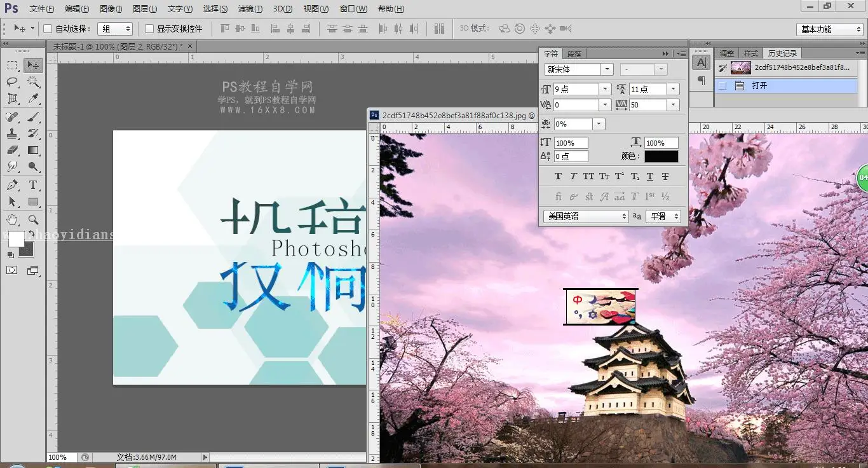Select the Dodge tool
The height and width of the screenshot is (468, 868).
[33, 167]
